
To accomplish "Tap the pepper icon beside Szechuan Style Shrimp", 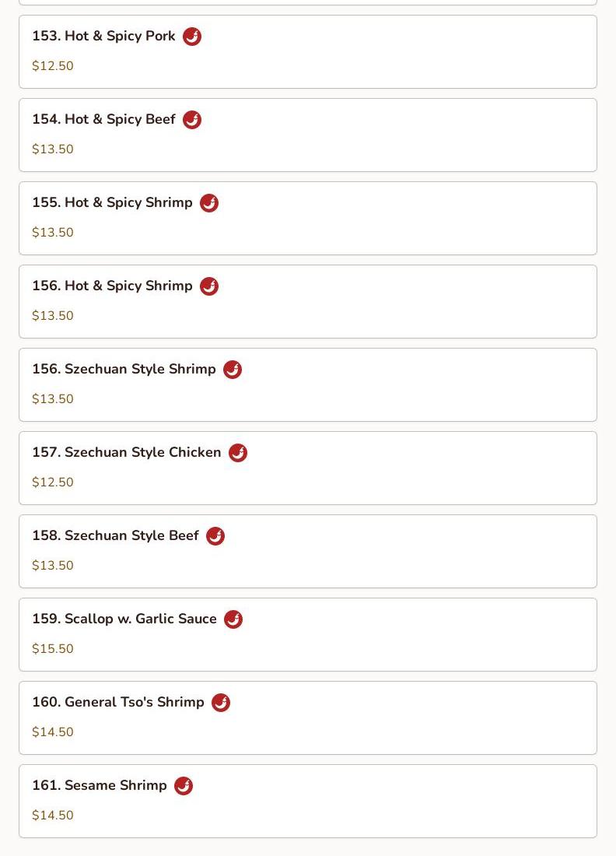I will pos(233,370).
